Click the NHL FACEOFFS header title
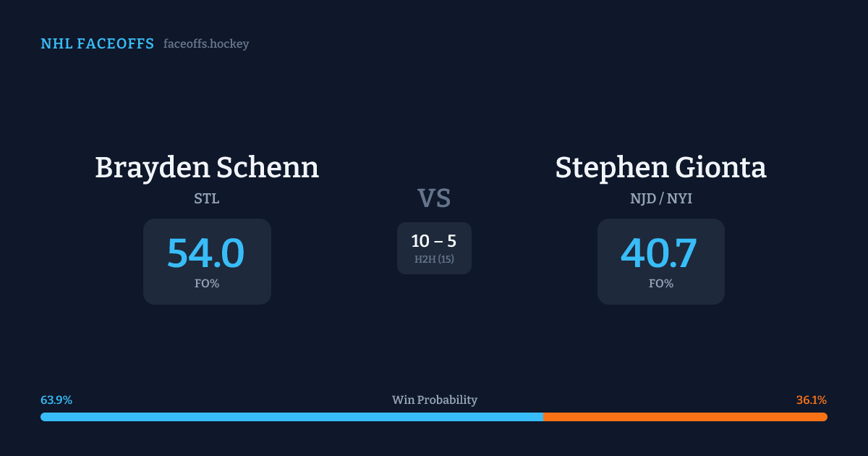The width and height of the screenshot is (868, 456). (x=97, y=44)
